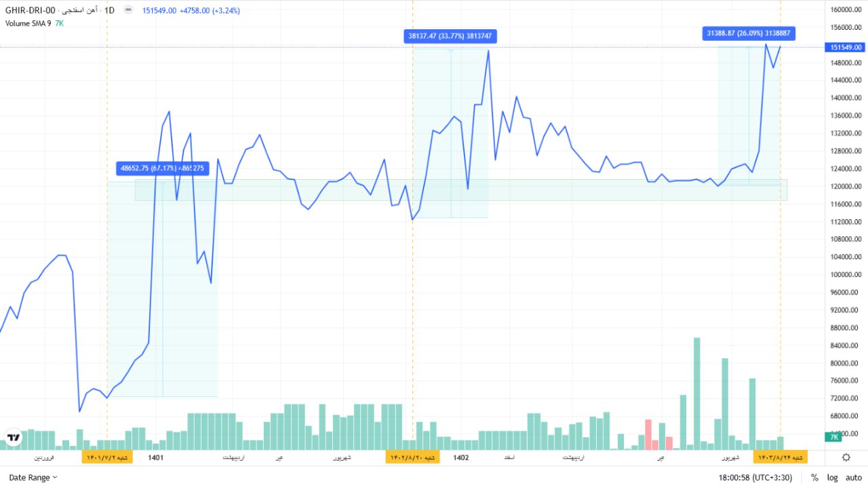Viewport: 868px width, 488px height.
Task: Open chart settings gear icon
Action: (846, 457)
